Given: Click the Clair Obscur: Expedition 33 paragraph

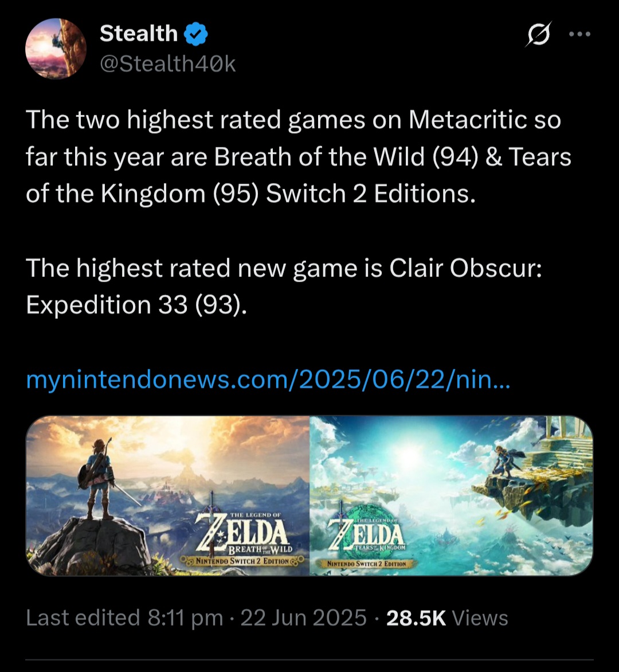Looking at the screenshot, I should pyautogui.click(x=284, y=287).
